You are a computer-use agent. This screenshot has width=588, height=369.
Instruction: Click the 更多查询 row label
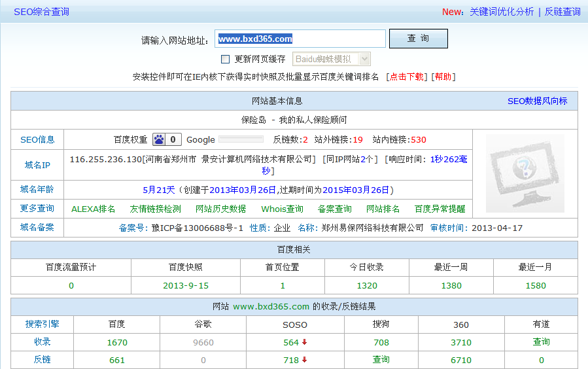pos(37,209)
